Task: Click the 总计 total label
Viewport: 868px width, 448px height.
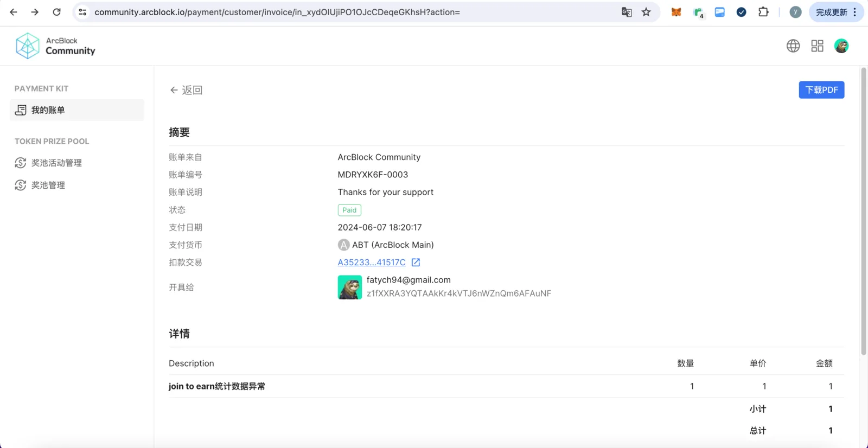Action: point(758,431)
